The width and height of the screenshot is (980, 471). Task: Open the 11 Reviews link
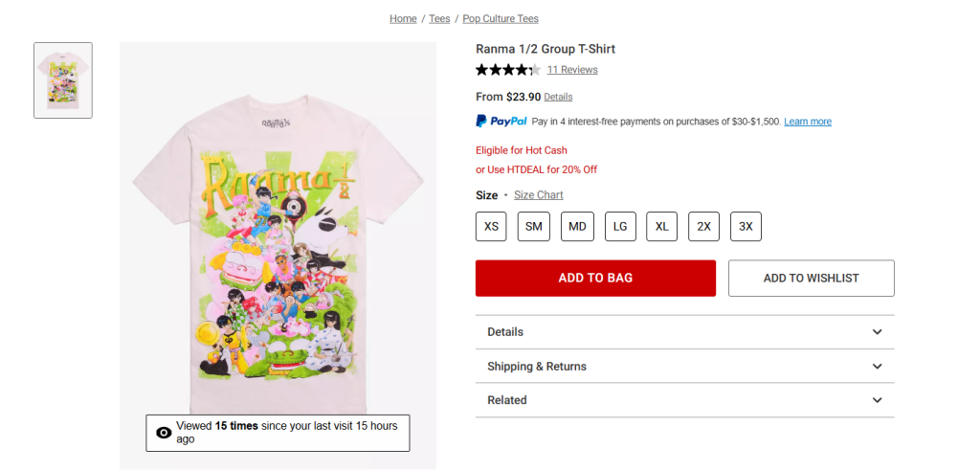coord(572,70)
